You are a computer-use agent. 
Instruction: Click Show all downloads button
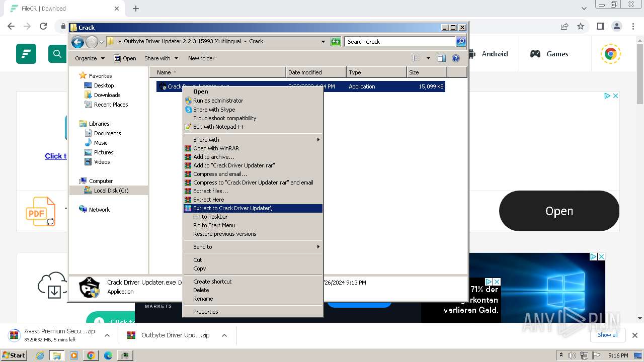(x=607, y=335)
